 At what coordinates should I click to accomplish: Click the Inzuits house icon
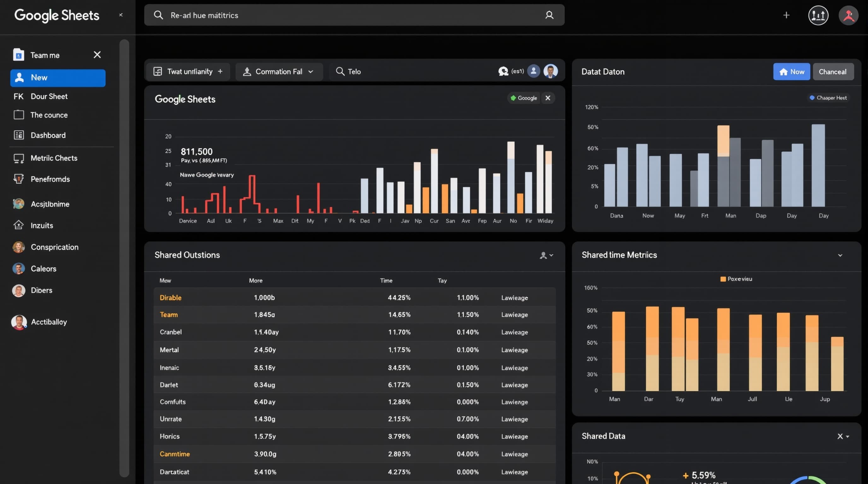(x=19, y=225)
